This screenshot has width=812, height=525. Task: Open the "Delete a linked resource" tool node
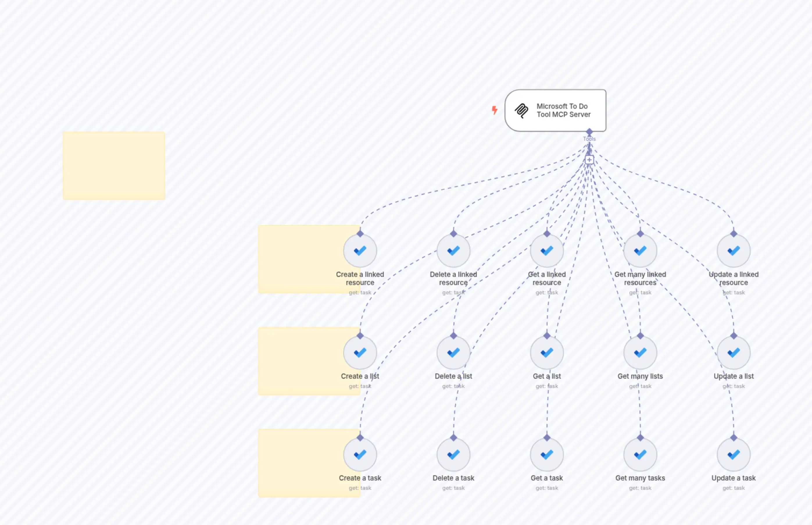(453, 250)
